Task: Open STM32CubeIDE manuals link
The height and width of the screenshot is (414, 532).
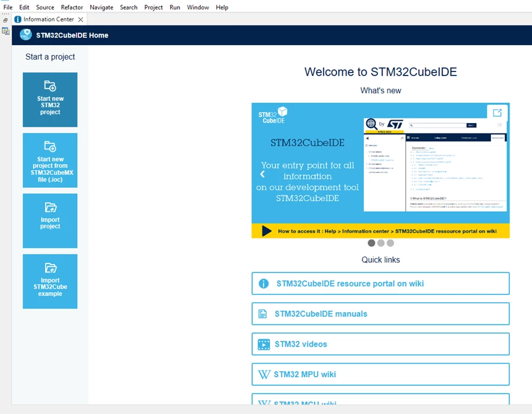Action: coord(380,313)
